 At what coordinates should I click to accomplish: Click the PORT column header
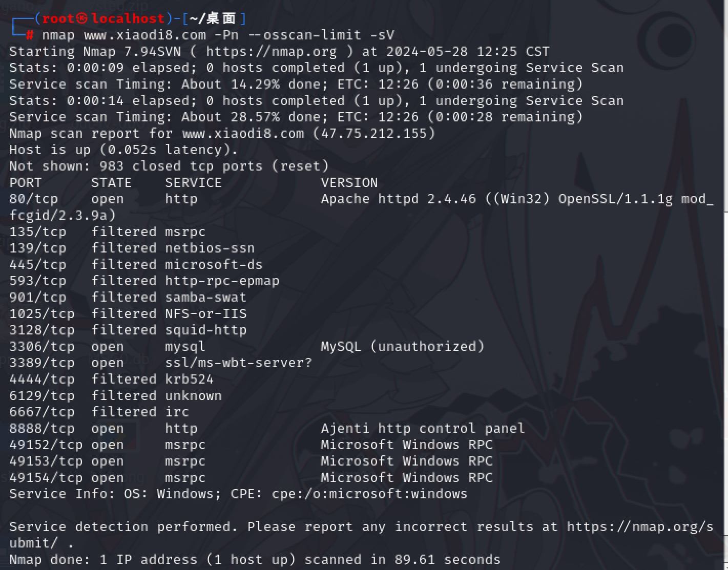26,182
